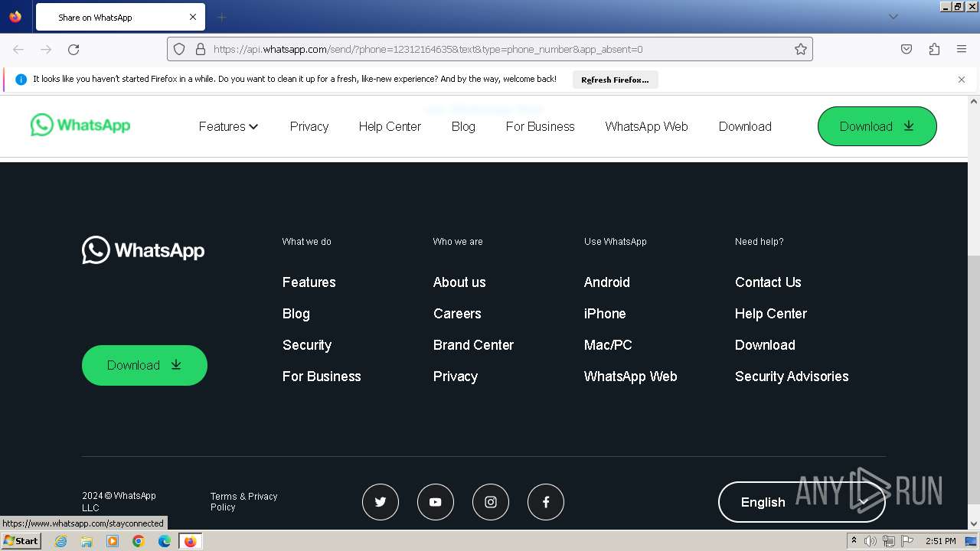Open Firefox extensions icon

point(934,49)
